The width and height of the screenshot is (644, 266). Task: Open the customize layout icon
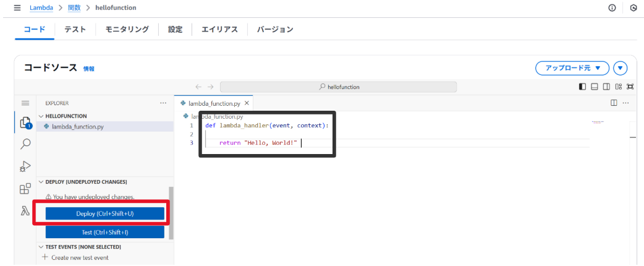point(619,87)
